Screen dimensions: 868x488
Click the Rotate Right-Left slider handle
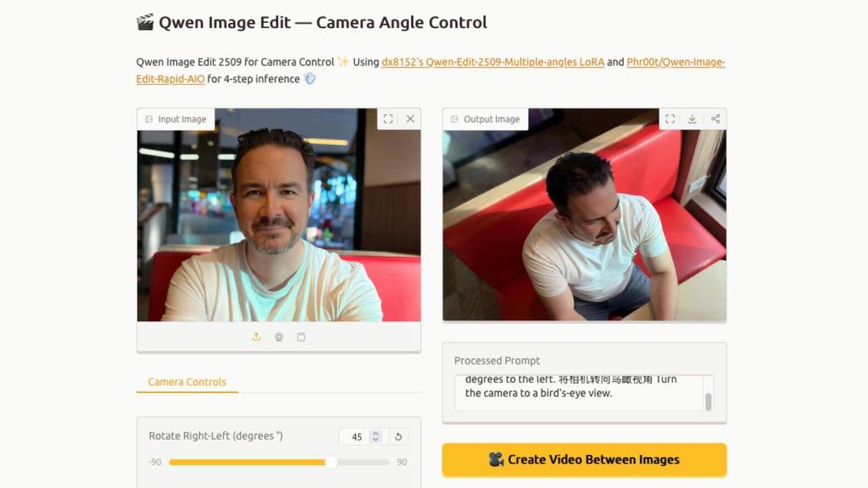[x=331, y=463]
